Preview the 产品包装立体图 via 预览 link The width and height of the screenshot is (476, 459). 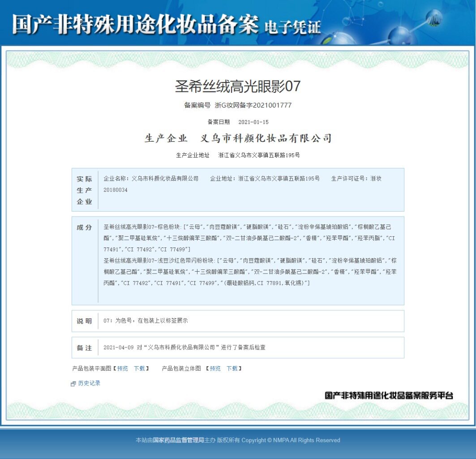tap(215, 368)
